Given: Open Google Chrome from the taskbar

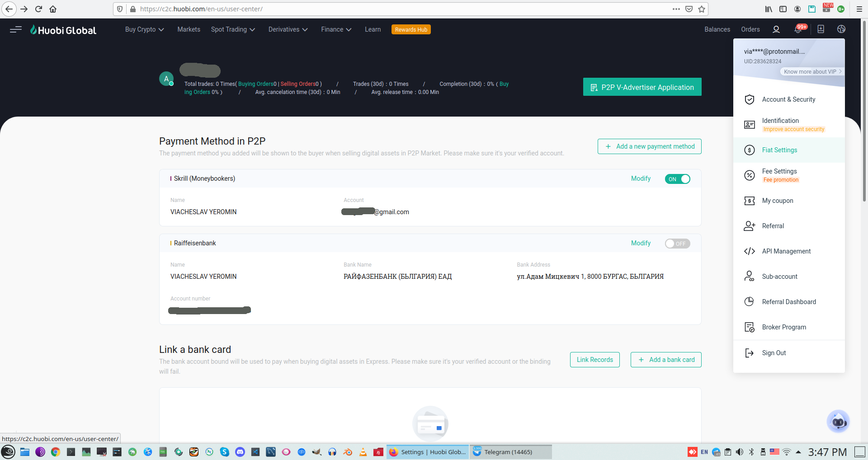Looking at the screenshot, I should [x=56, y=452].
